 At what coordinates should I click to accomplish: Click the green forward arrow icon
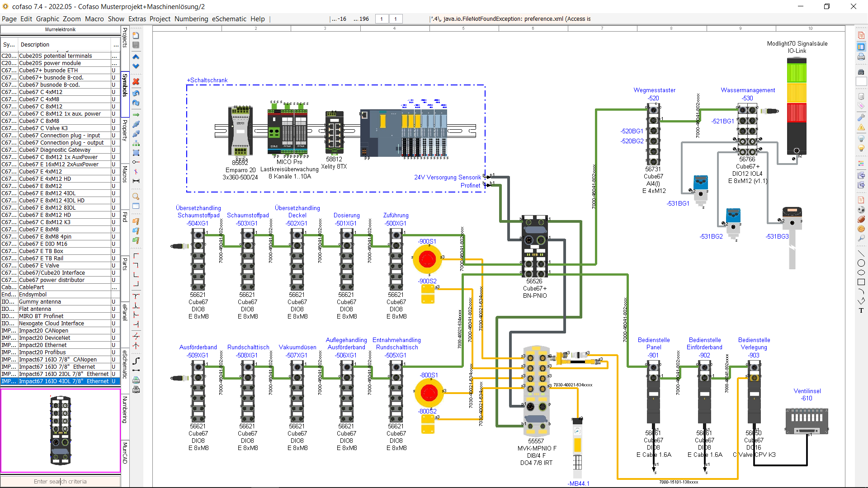[136, 114]
